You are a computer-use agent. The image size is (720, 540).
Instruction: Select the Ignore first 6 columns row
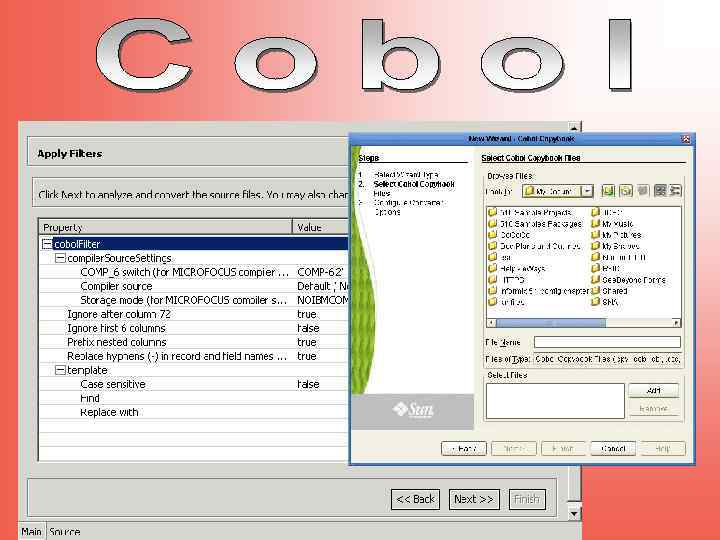[194, 328]
